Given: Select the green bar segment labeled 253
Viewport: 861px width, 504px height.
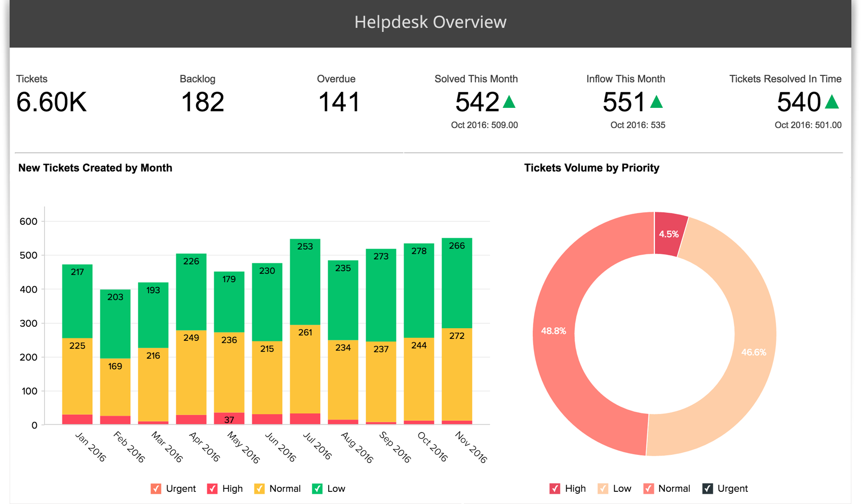Looking at the screenshot, I should 305,282.
